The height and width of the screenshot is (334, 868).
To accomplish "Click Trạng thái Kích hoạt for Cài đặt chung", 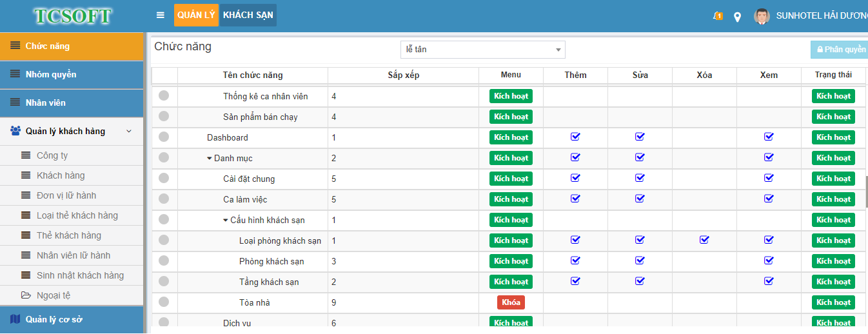I will [833, 179].
